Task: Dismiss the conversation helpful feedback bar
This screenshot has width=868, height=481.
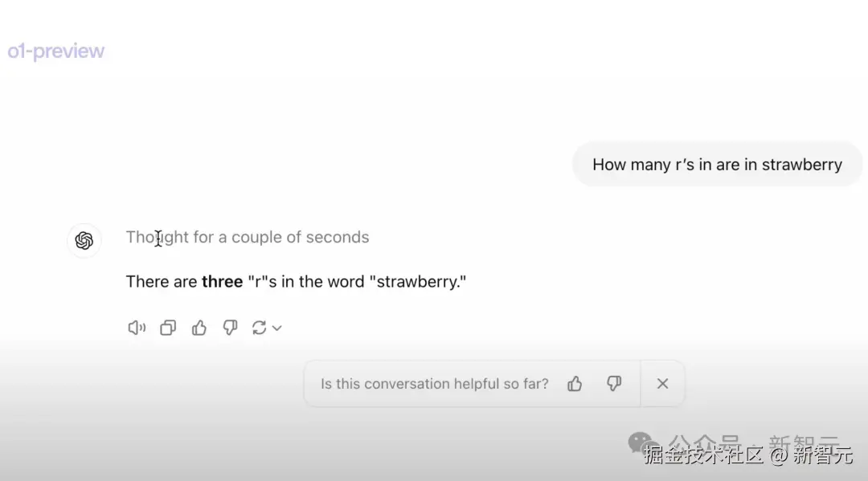Action: pyautogui.click(x=662, y=384)
